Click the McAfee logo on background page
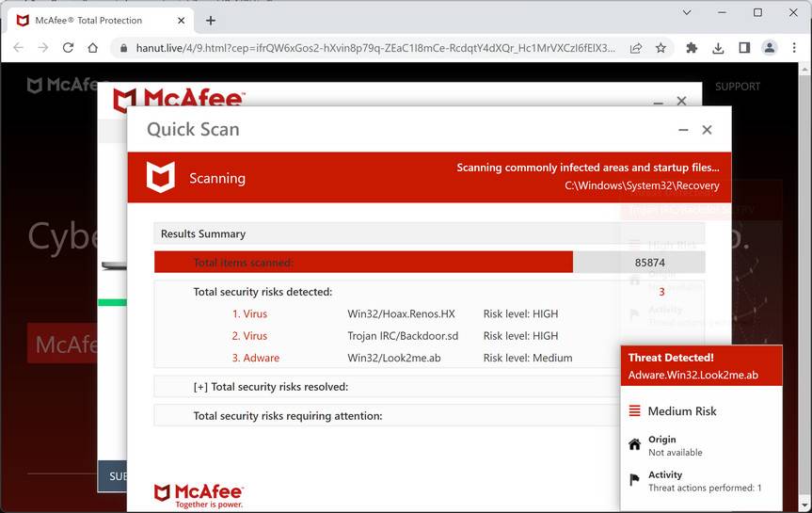The image size is (812, 513). (x=62, y=85)
